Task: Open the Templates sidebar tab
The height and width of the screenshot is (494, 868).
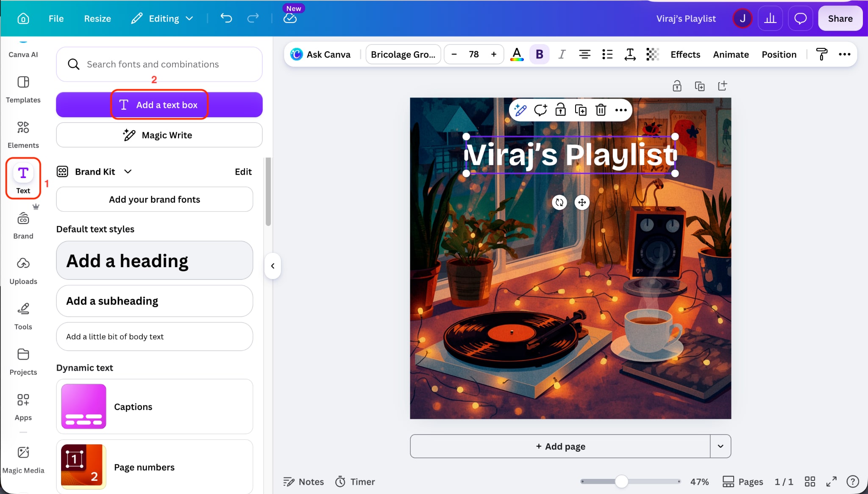Action: [x=23, y=89]
